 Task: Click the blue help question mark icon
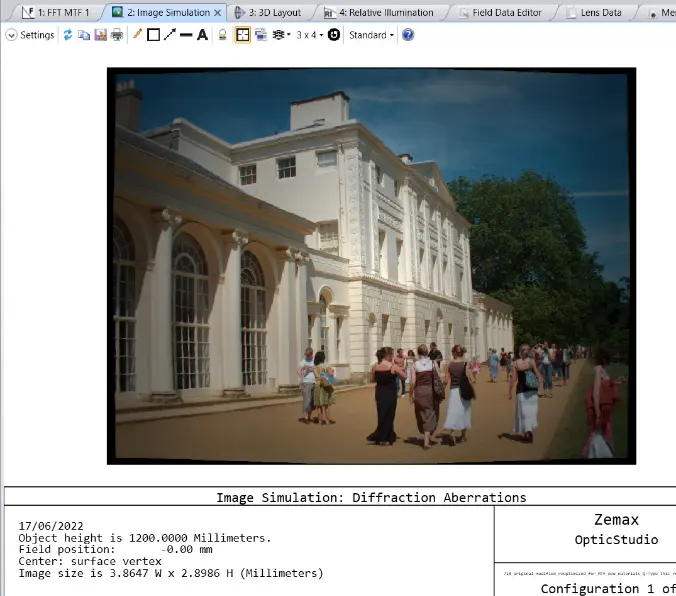pyautogui.click(x=408, y=35)
